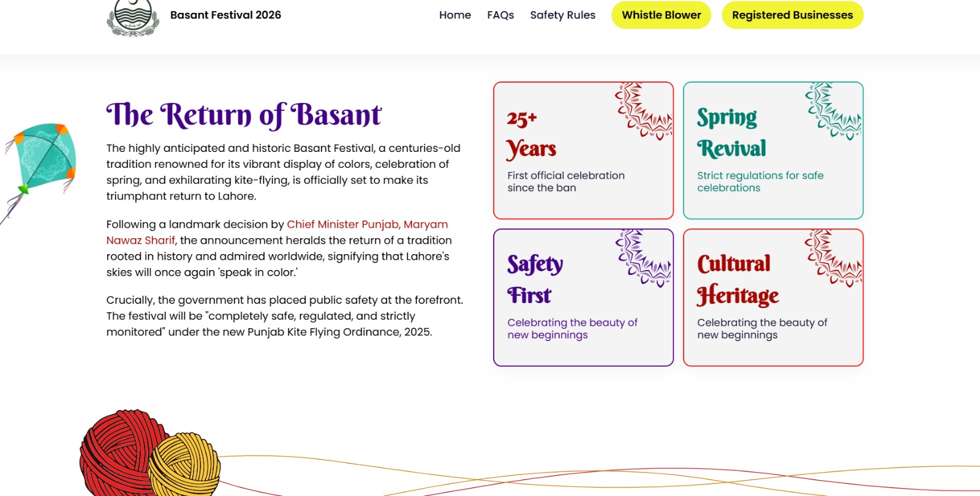Screen dimensions: 980x496
Task: Go to the Home page
Action: click(455, 15)
